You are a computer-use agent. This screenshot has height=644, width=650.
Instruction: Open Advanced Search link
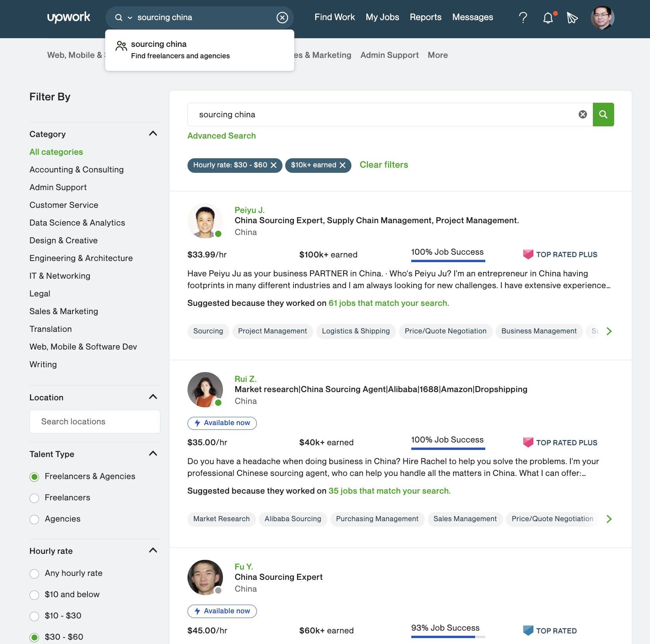point(221,136)
